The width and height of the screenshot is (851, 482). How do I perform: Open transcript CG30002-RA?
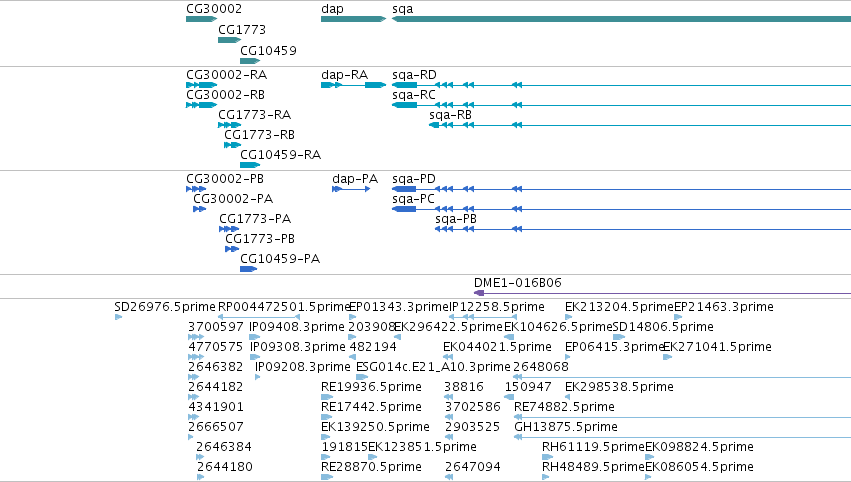coord(226,75)
